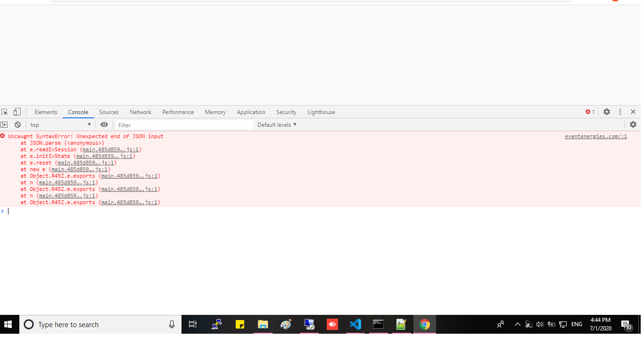644x362 pixels.
Task: Open the Sticky Notes taskbar icon
Action: (x=240, y=324)
